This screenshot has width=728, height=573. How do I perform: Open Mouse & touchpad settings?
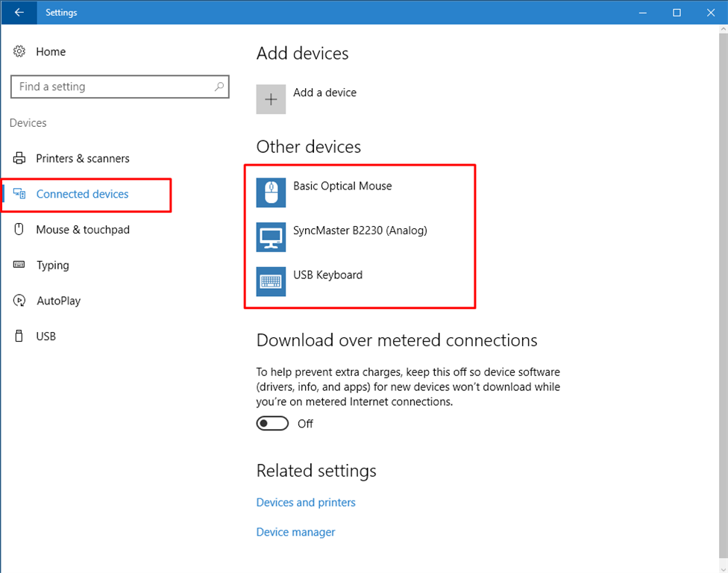click(83, 230)
